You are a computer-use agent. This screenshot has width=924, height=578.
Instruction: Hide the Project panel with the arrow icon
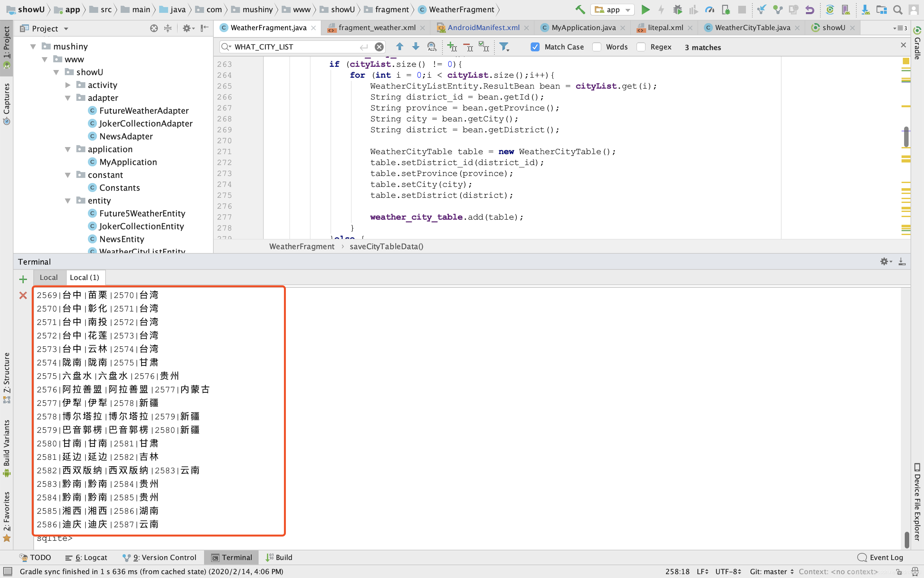click(x=205, y=28)
